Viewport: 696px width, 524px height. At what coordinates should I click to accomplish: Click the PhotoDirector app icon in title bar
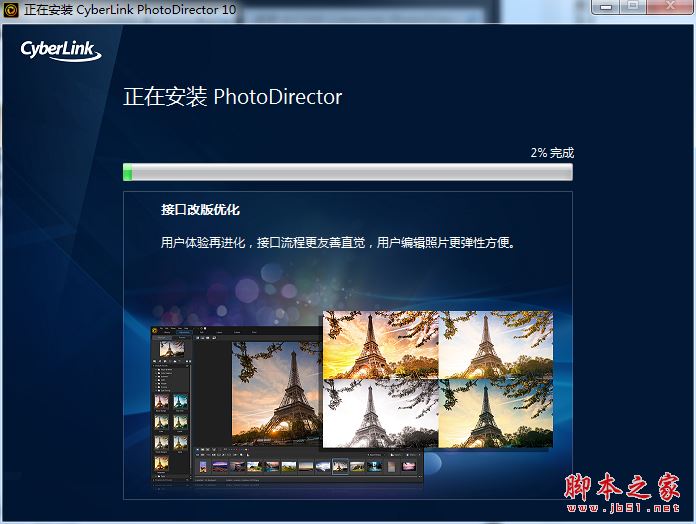[x=11, y=10]
